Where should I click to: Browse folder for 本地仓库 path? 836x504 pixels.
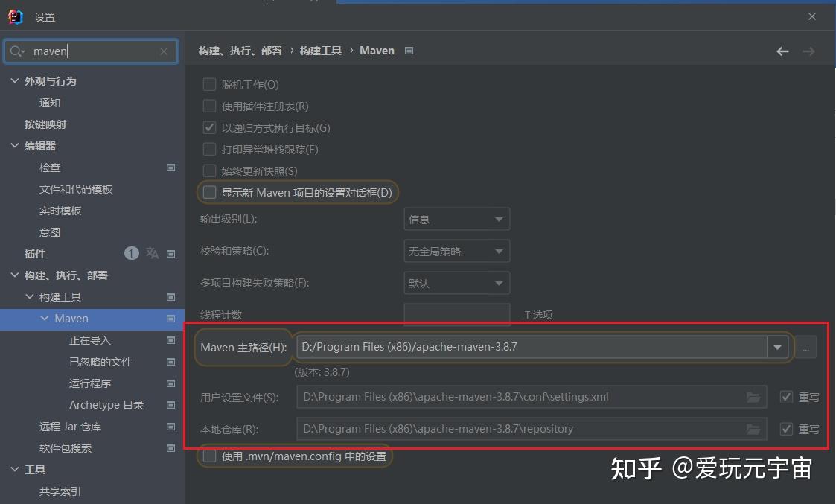pos(753,429)
